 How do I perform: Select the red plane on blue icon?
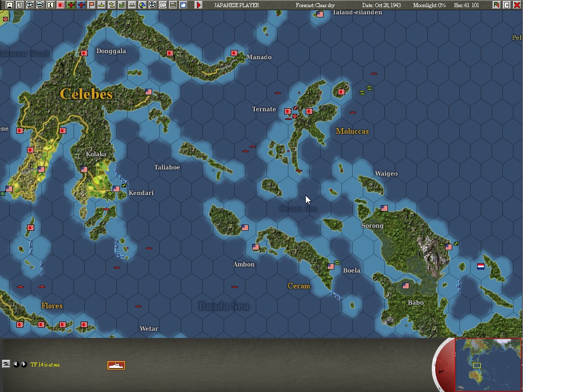click(x=81, y=5)
